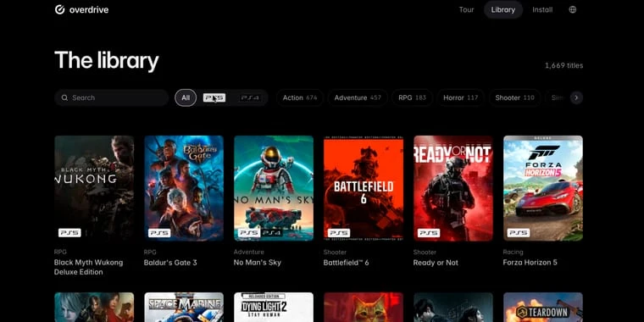Filter library by PS4 platform
This screenshot has height=322, width=644.
click(x=250, y=97)
